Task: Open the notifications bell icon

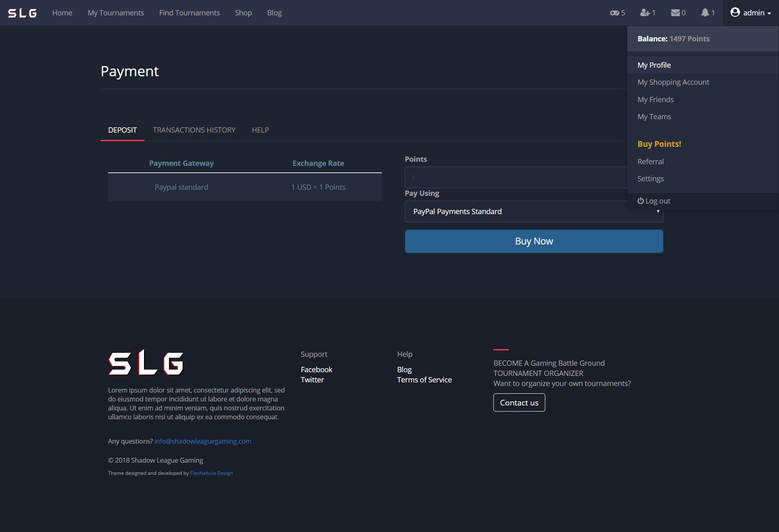Action: point(705,13)
